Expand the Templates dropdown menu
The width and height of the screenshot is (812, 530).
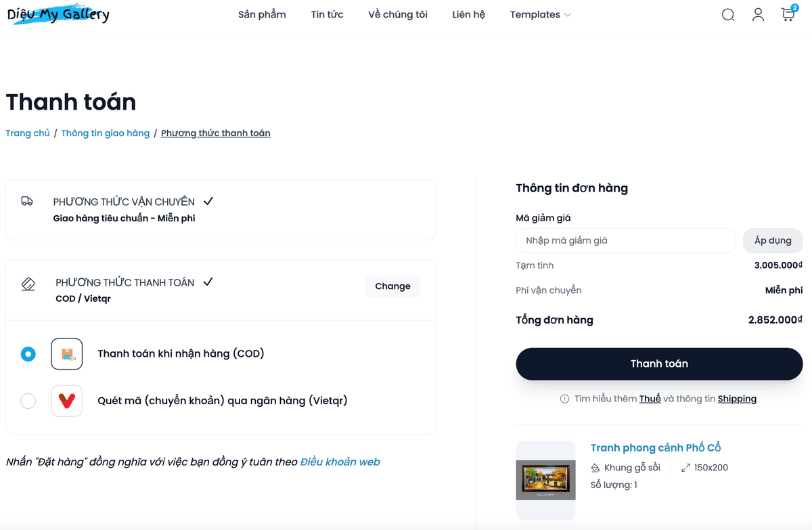point(541,15)
